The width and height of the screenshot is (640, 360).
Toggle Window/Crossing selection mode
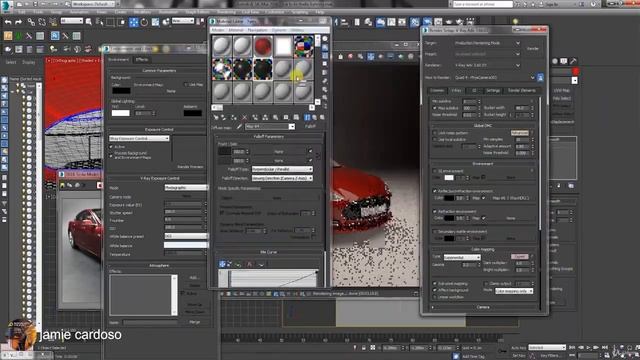(x=122, y=22)
